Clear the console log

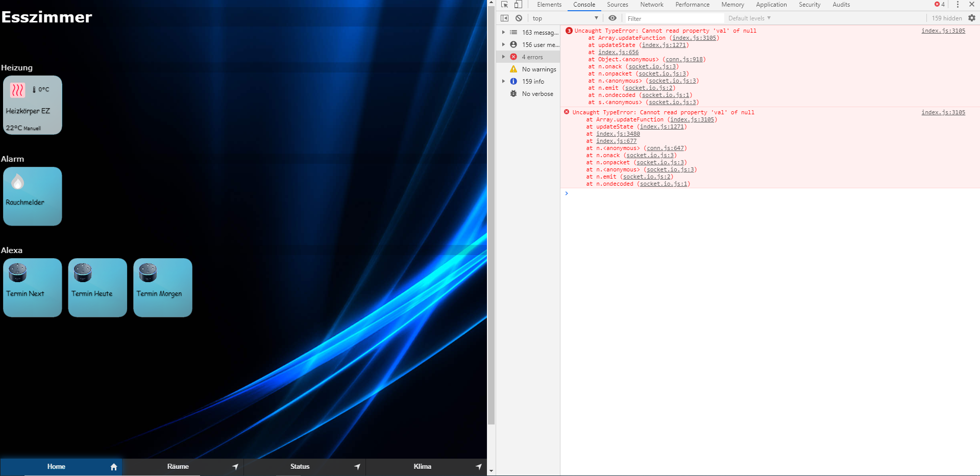(x=519, y=18)
